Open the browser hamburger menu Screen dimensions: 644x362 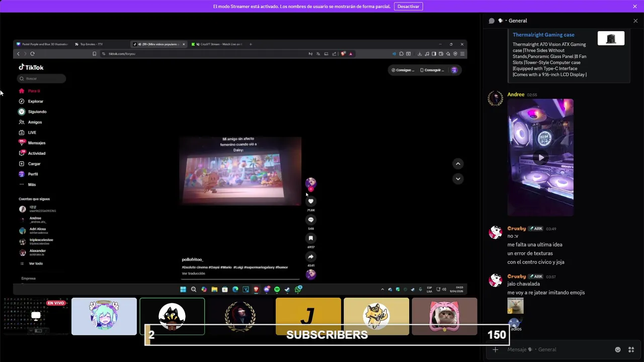pos(462,54)
